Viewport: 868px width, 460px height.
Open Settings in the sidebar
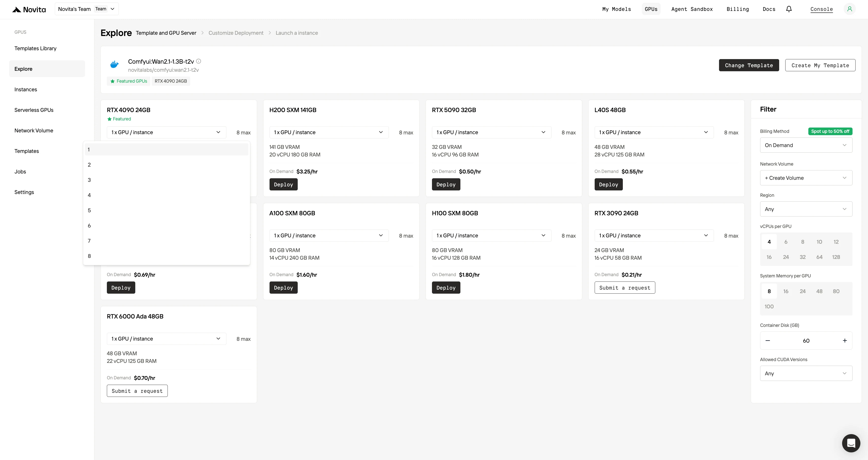pyautogui.click(x=47, y=192)
